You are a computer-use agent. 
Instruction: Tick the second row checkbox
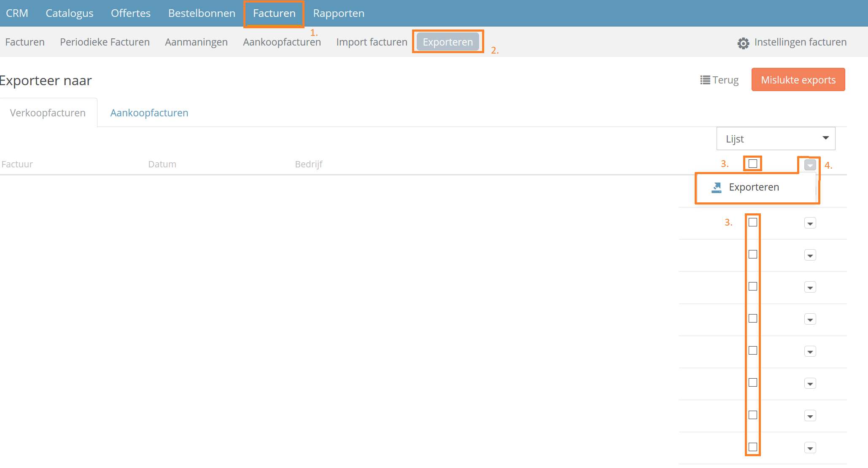click(x=753, y=254)
